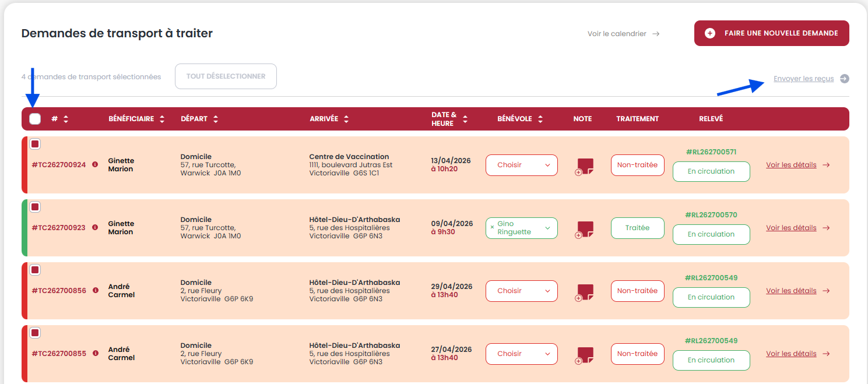This screenshot has height=384, width=868.
Task: Click Faire une nouvelle demande button
Action: [771, 33]
